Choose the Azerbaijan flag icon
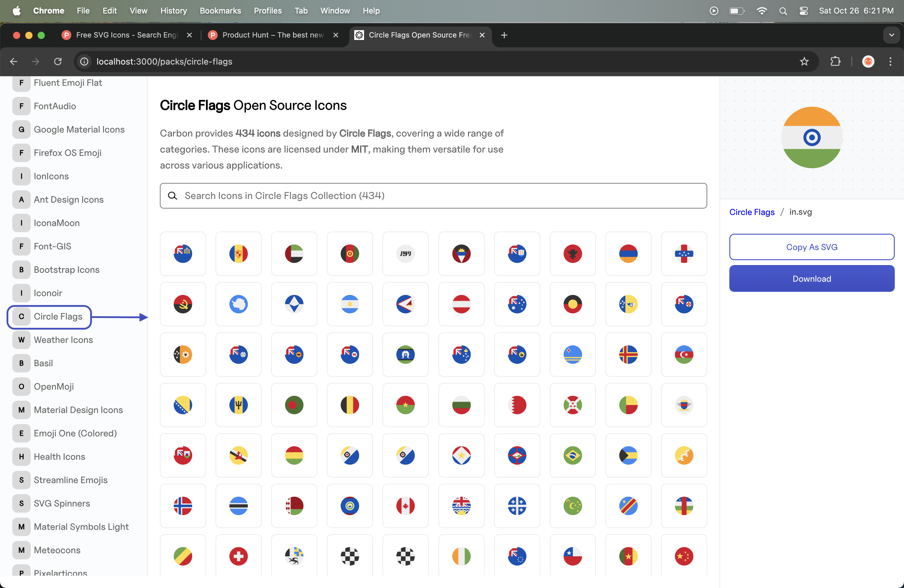904x588 pixels. coord(684,354)
